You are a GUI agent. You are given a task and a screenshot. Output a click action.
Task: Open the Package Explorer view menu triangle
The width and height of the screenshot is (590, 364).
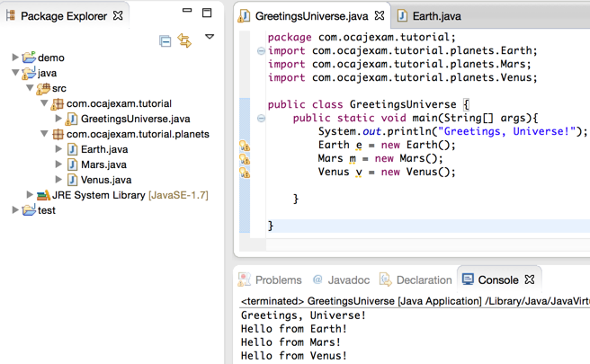pyautogui.click(x=210, y=37)
